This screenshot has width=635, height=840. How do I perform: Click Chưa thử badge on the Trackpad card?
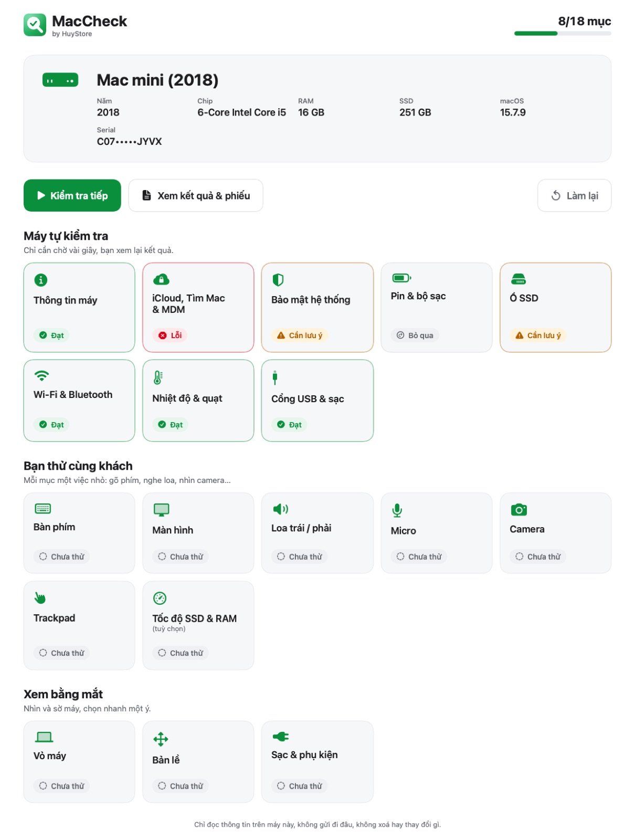click(62, 653)
